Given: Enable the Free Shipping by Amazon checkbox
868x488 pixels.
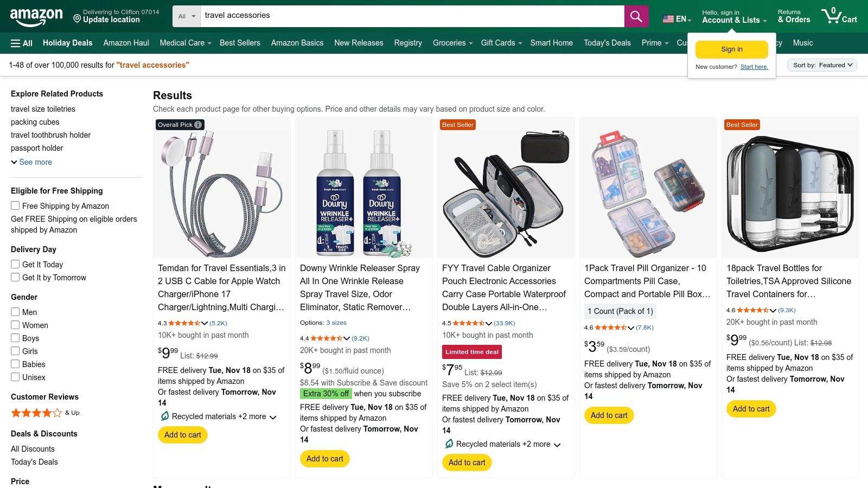Looking at the screenshot, I should point(15,206).
